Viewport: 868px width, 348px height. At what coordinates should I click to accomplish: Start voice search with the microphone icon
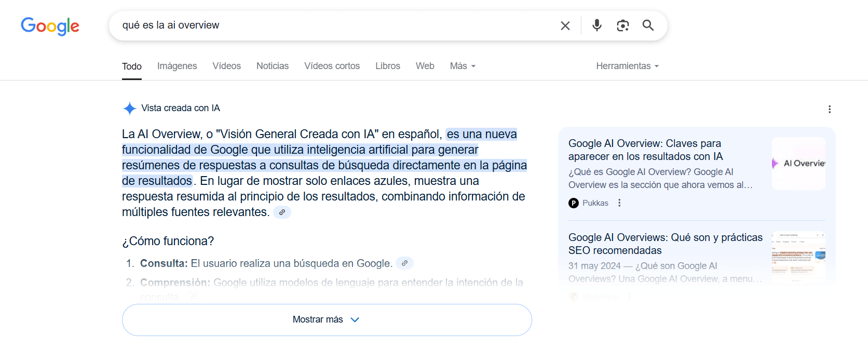[x=597, y=25]
